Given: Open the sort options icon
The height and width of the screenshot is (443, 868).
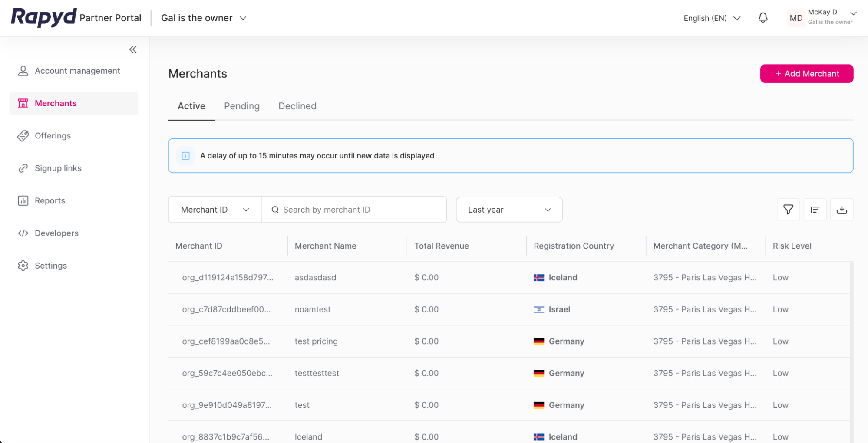Looking at the screenshot, I should (815, 210).
